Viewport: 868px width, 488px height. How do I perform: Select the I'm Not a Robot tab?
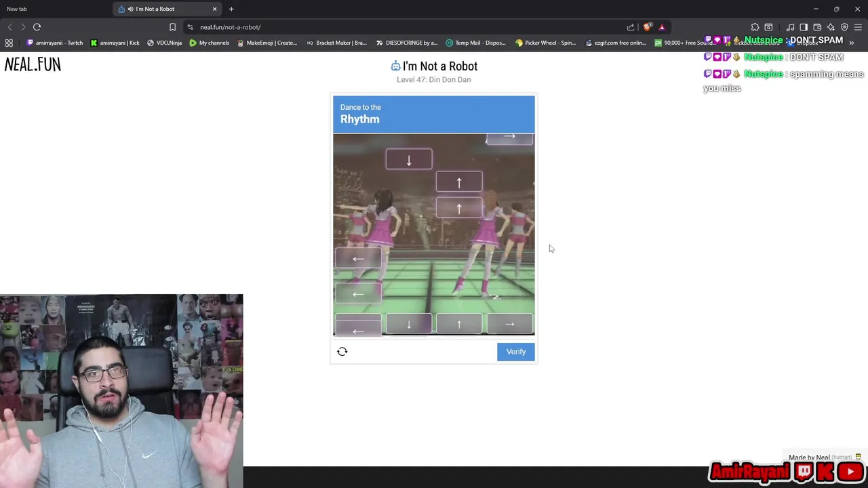pos(167,9)
